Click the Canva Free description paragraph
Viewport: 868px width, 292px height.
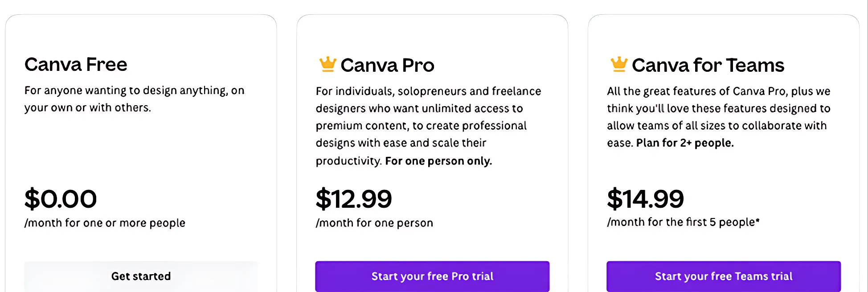[134, 99]
